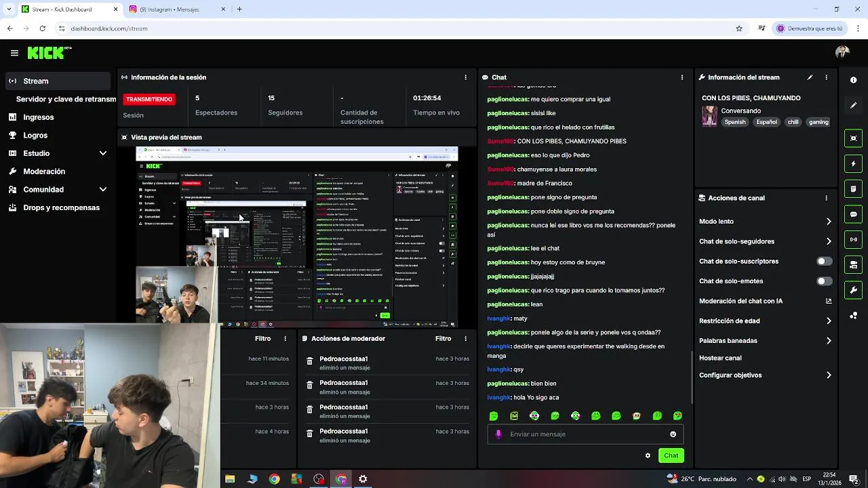The width and height of the screenshot is (868, 488).
Task: Open options menu for the Chat panel
Action: 682,77
